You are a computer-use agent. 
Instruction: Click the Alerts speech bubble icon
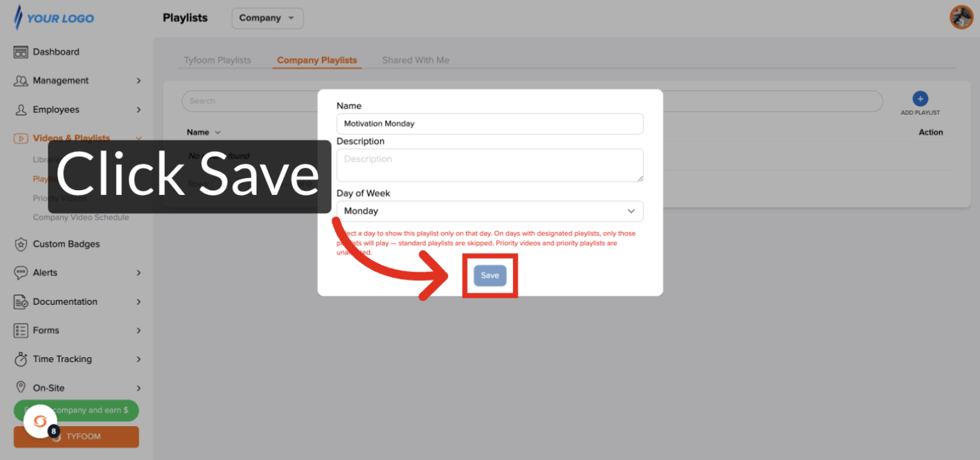coord(21,273)
